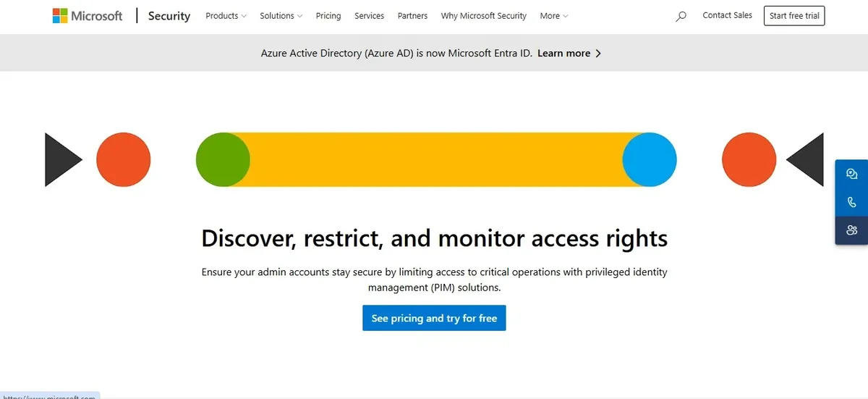Click the Microsoft logo
Screen dimensions: 868x399
(88, 16)
